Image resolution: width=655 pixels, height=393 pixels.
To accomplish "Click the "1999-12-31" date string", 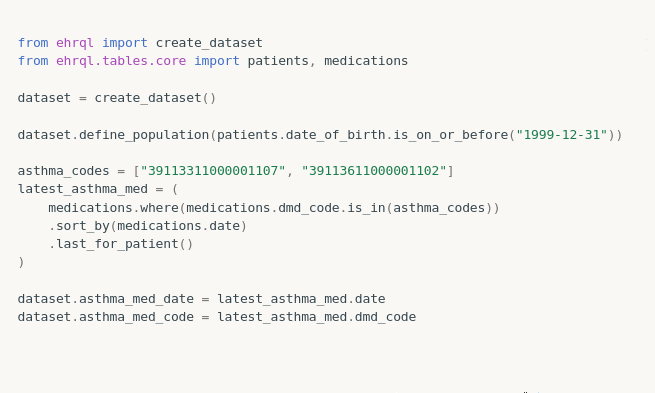I will [x=562, y=135].
